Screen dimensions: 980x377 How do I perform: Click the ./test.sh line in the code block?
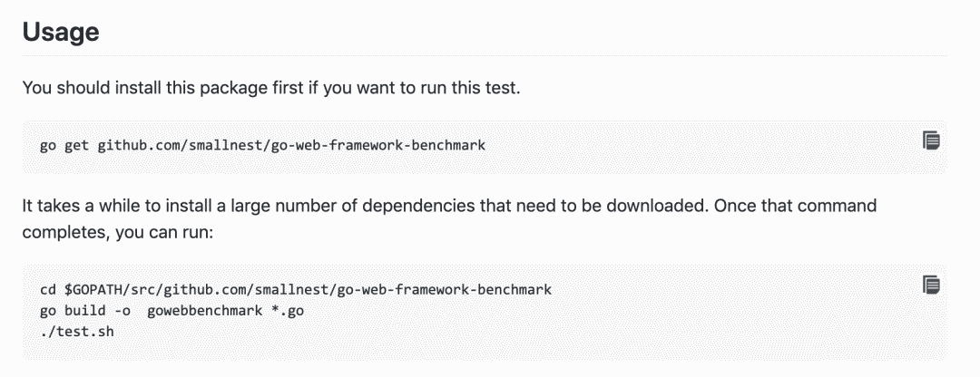click(76, 332)
